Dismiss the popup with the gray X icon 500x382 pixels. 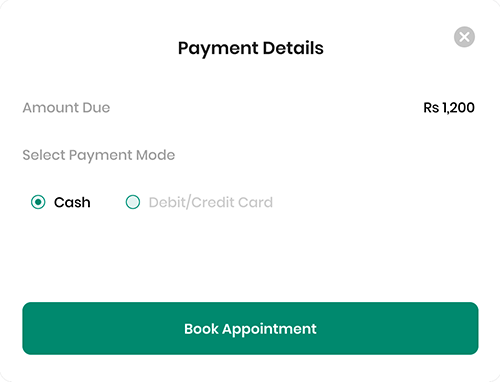pos(464,37)
